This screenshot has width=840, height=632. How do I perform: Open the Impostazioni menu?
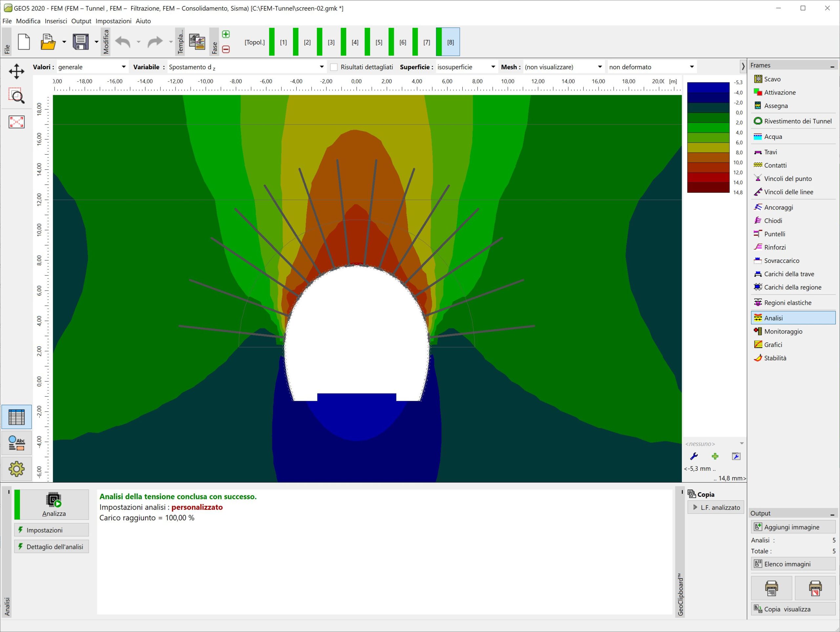click(113, 21)
